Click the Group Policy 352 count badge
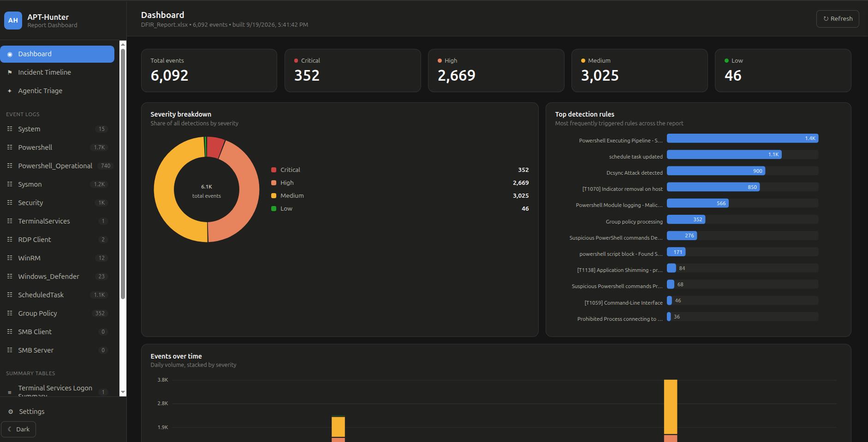The width and height of the screenshot is (868, 442). point(100,313)
